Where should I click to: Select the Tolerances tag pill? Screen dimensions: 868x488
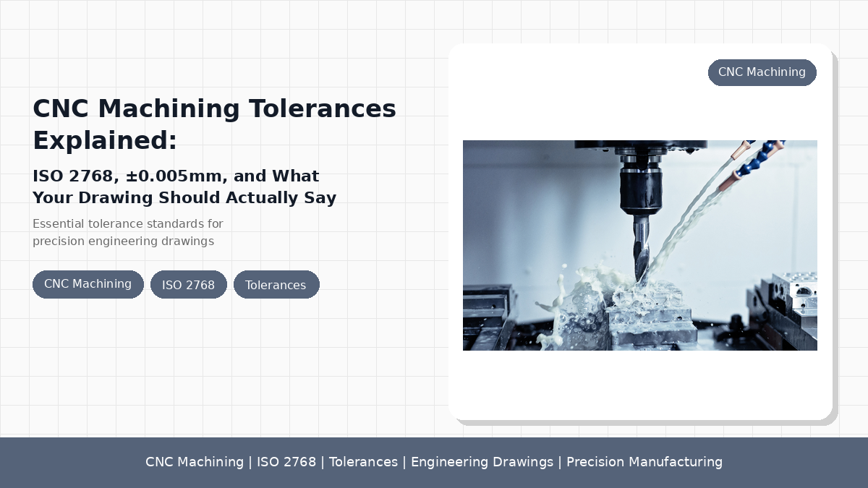(276, 285)
